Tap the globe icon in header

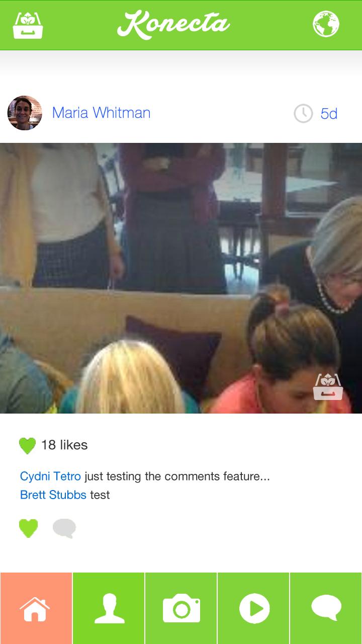pyautogui.click(x=326, y=24)
